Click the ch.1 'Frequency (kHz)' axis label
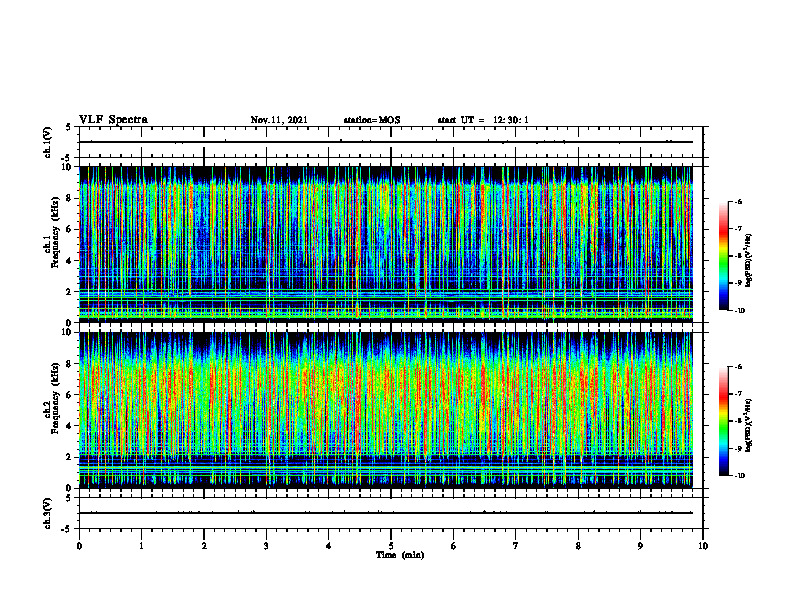This screenshot has width=792, height=612. tap(55, 232)
